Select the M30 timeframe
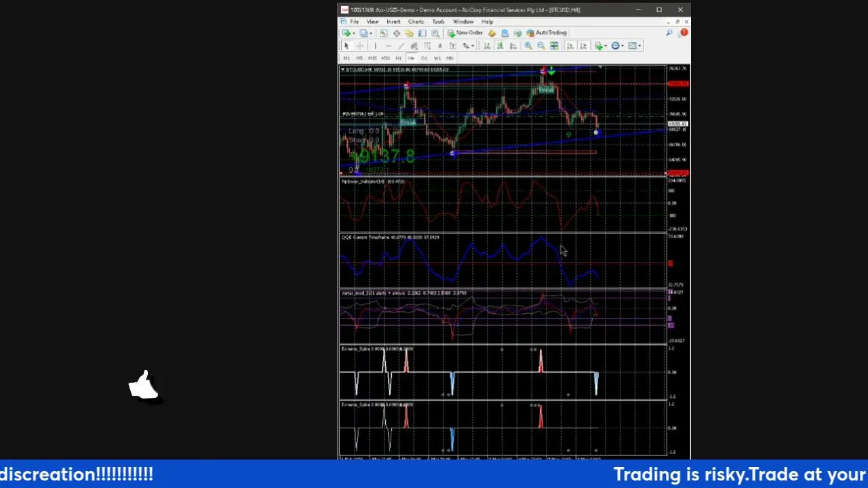The height and width of the screenshot is (488, 868). (385, 58)
